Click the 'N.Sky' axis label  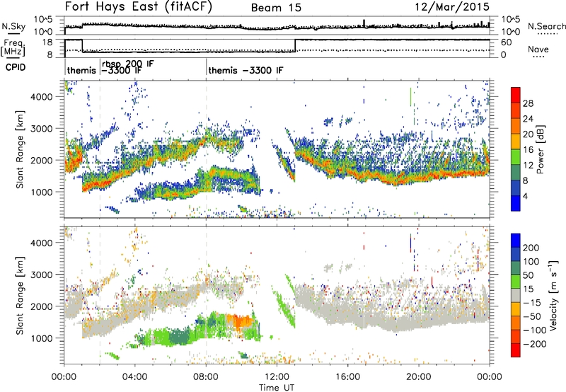tap(13, 26)
